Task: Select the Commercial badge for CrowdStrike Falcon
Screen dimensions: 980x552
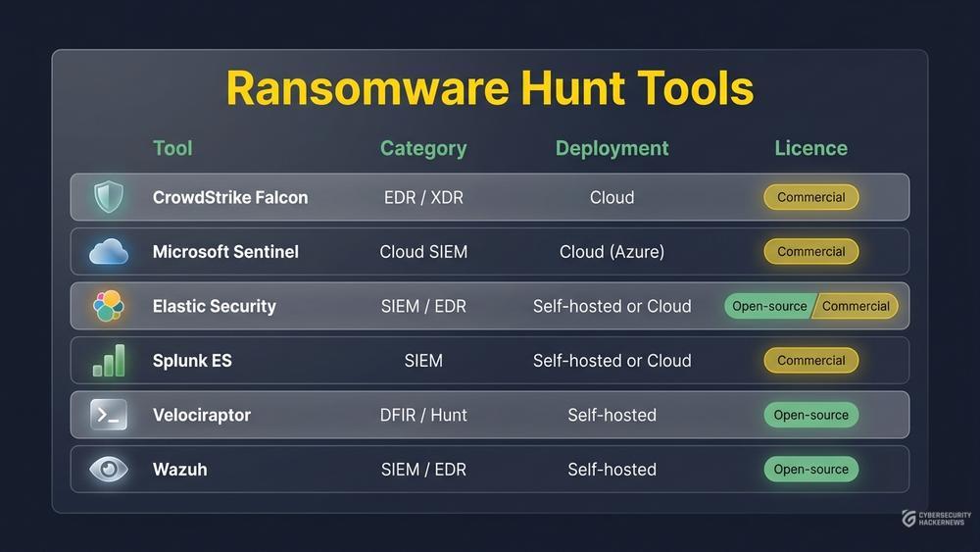Action: [x=811, y=197]
